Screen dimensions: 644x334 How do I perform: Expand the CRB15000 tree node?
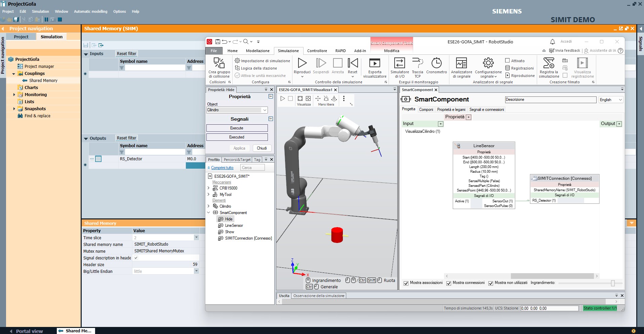(208, 188)
